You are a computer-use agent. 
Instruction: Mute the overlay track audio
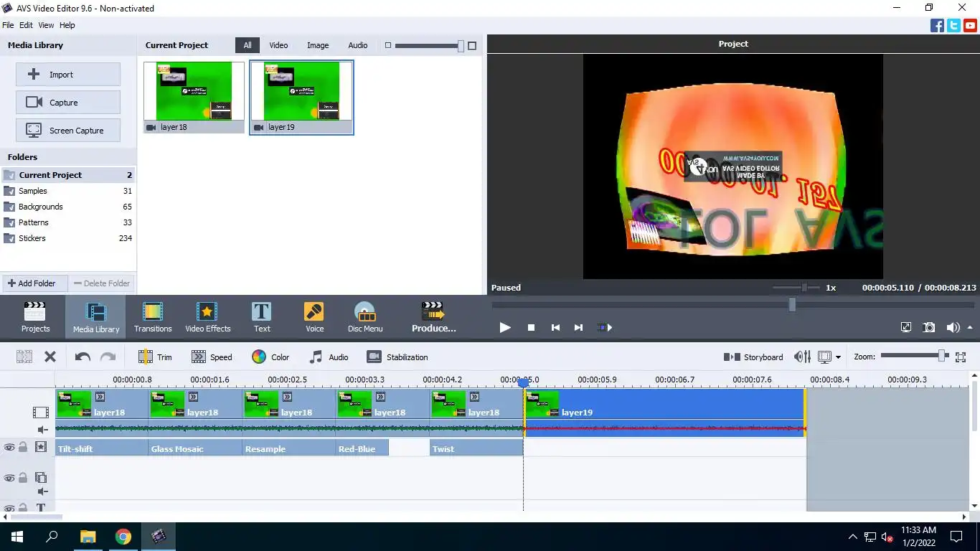(42, 491)
